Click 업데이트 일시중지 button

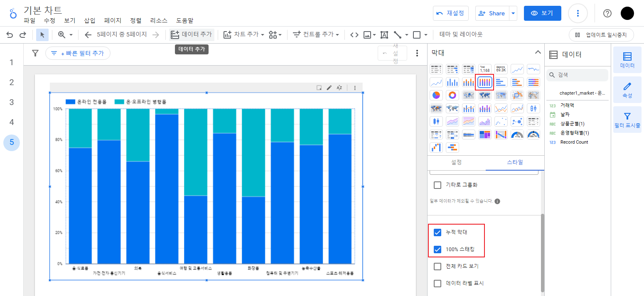[601, 35]
